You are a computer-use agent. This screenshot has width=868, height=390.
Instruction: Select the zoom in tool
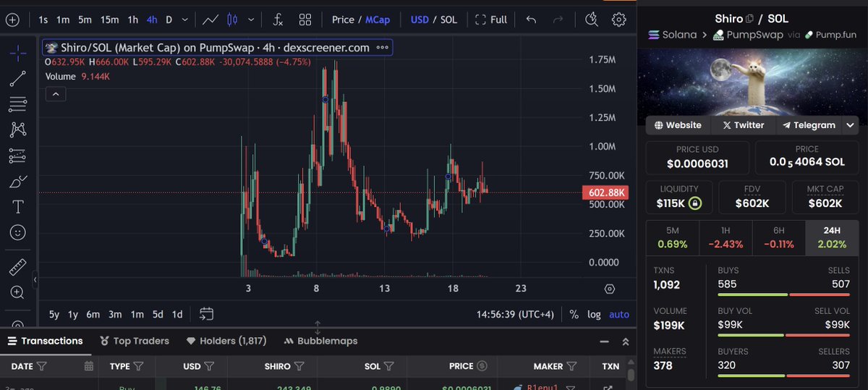pos(18,292)
